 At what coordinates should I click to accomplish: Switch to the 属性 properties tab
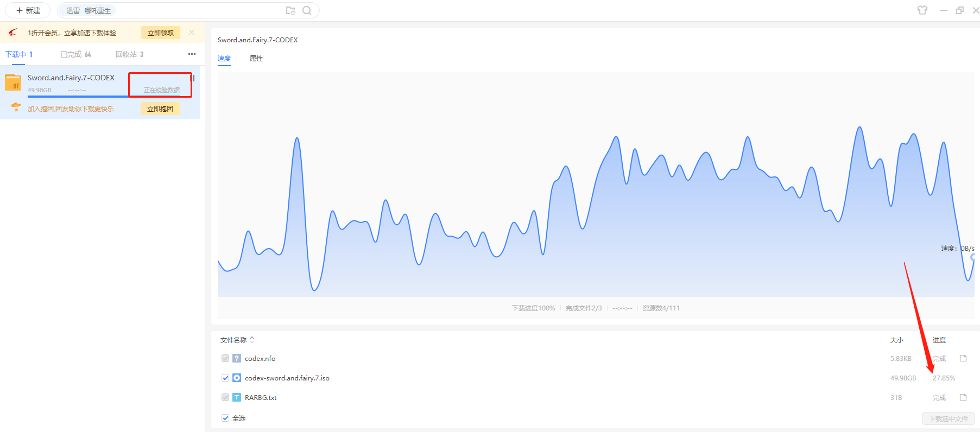[256, 59]
